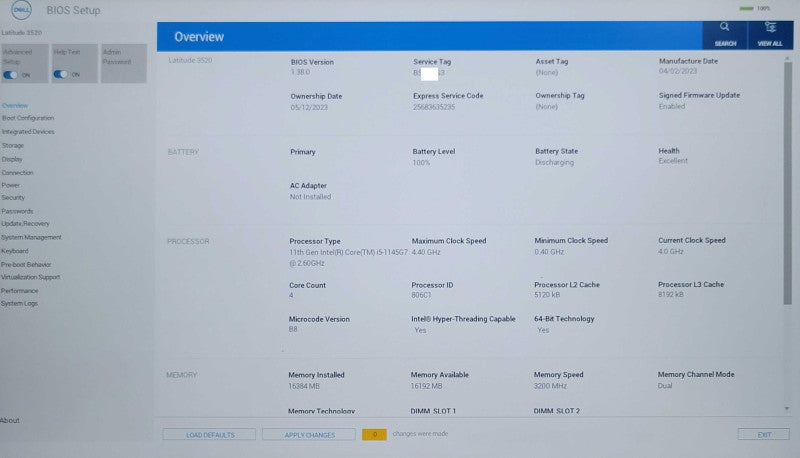Click the Memory Speed 3200 MHz value
The height and width of the screenshot is (458, 800).
point(550,386)
